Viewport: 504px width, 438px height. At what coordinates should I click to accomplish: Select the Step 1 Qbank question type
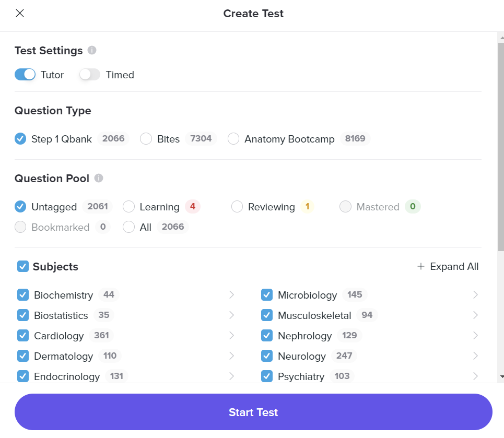(20, 139)
